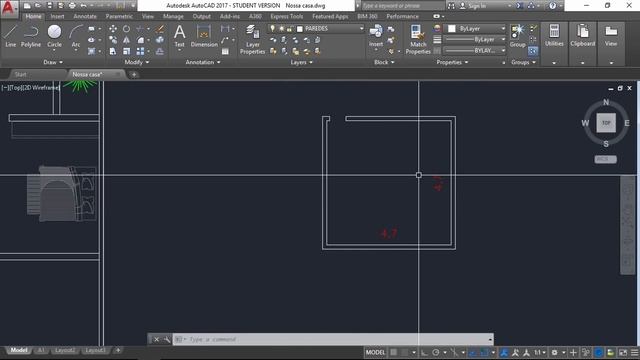The height and width of the screenshot is (360, 640).
Task: Click the Plot print icon in quick access
Action: coord(72,6)
